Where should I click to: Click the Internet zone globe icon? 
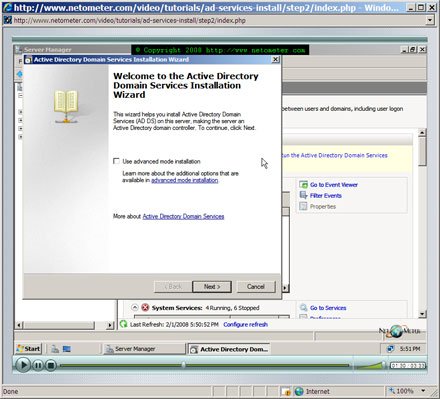(299, 391)
